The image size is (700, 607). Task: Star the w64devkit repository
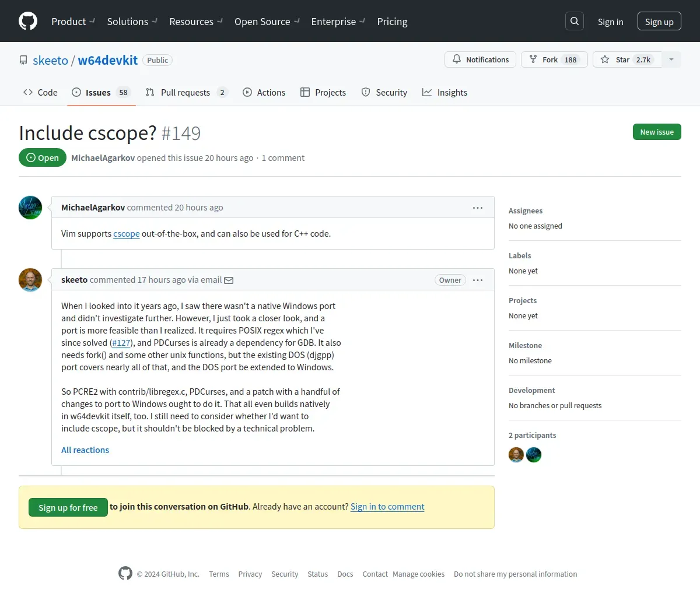tap(627, 59)
